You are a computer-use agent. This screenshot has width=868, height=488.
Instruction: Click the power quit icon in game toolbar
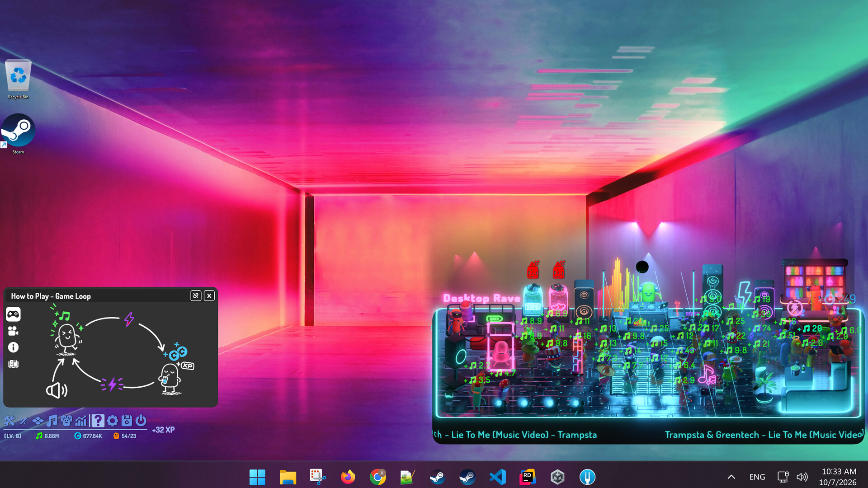click(x=141, y=421)
